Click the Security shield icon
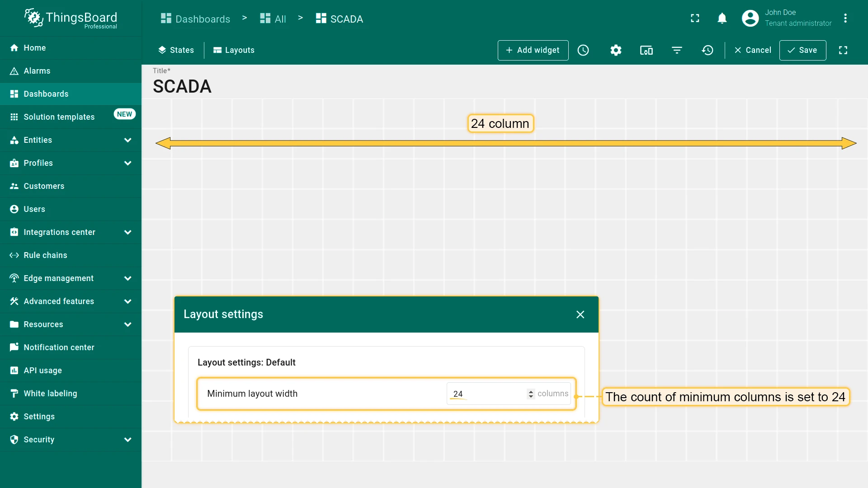The image size is (868, 488). click(14, 440)
